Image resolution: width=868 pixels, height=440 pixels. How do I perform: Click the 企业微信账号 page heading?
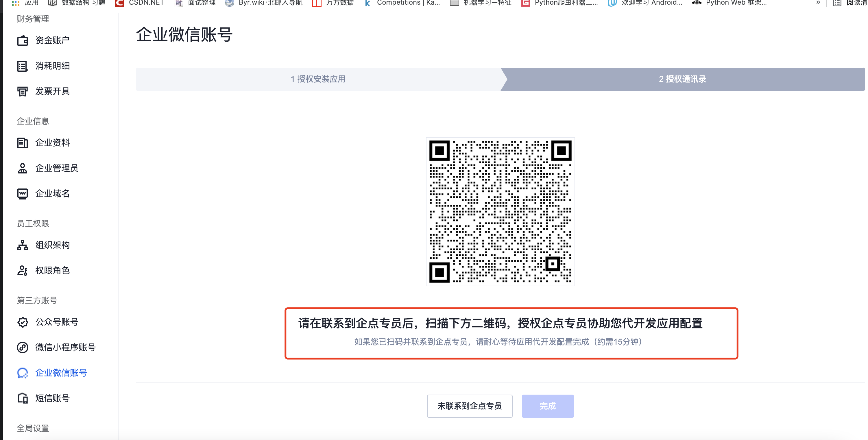(x=184, y=35)
